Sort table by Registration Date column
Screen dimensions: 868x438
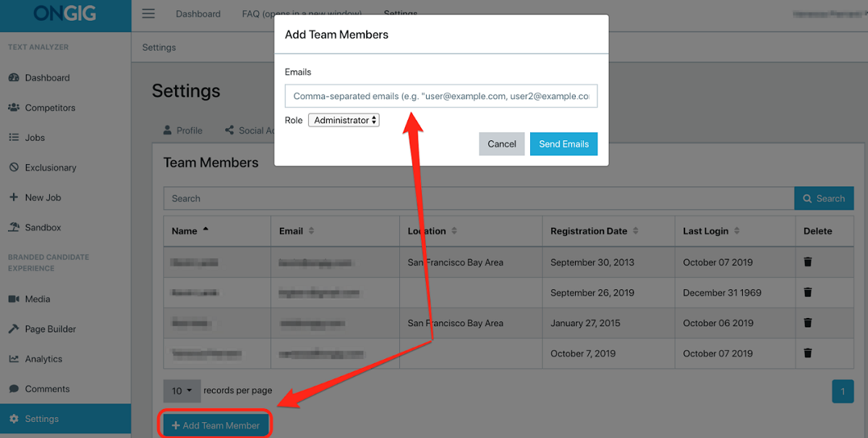click(595, 231)
